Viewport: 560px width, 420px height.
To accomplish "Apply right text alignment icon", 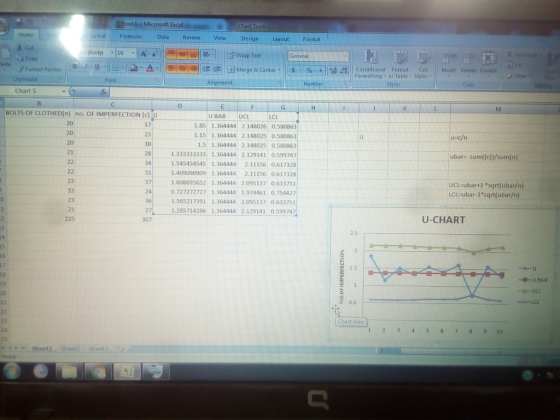I will point(193,68).
